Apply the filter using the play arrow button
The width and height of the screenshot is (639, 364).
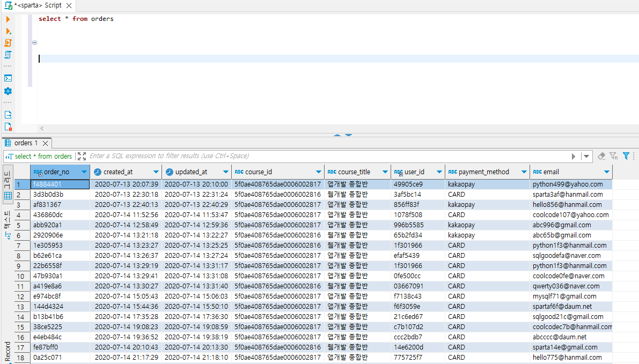coord(573,155)
